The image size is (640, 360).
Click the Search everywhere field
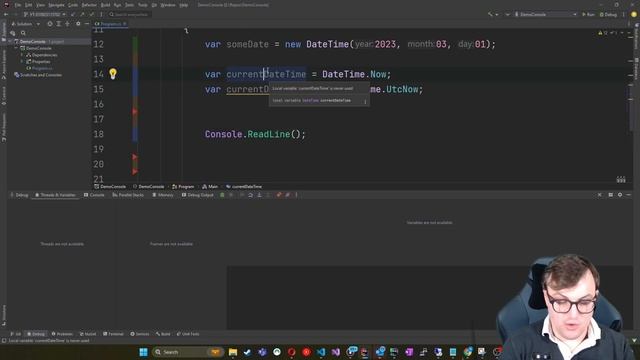pos(130,14)
